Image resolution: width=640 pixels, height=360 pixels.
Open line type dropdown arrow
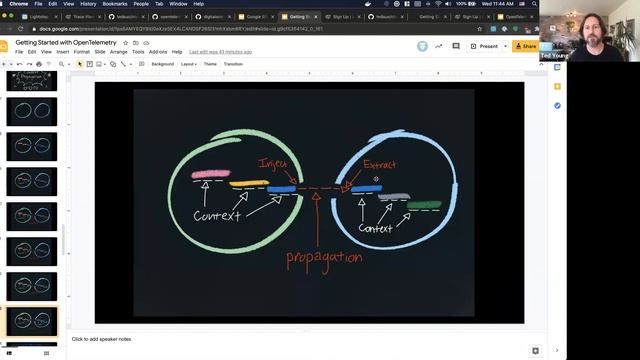(131, 64)
